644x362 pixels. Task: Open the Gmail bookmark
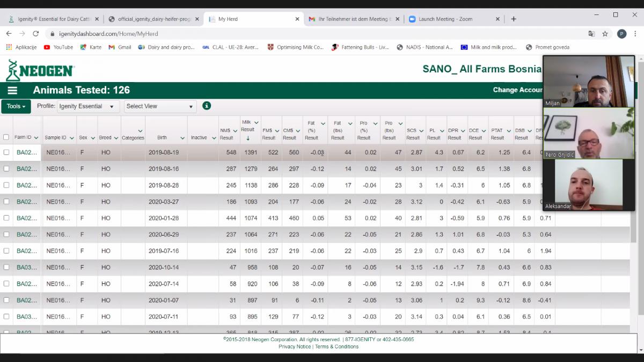120,47
